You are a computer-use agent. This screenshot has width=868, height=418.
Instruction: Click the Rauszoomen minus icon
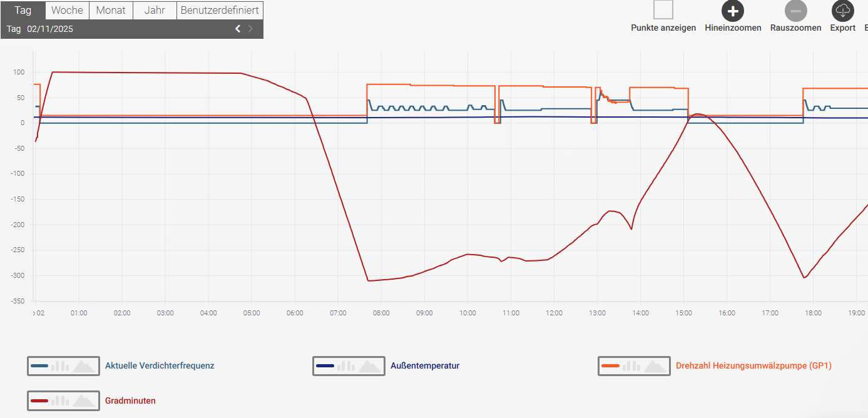[x=795, y=11]
